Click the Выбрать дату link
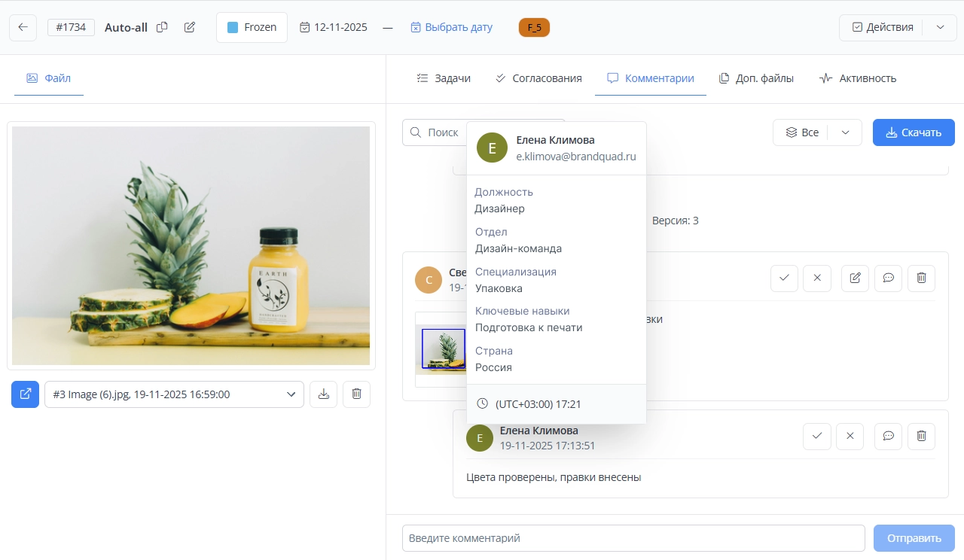The width and height of the screenshot is (964, 560). 451,27
